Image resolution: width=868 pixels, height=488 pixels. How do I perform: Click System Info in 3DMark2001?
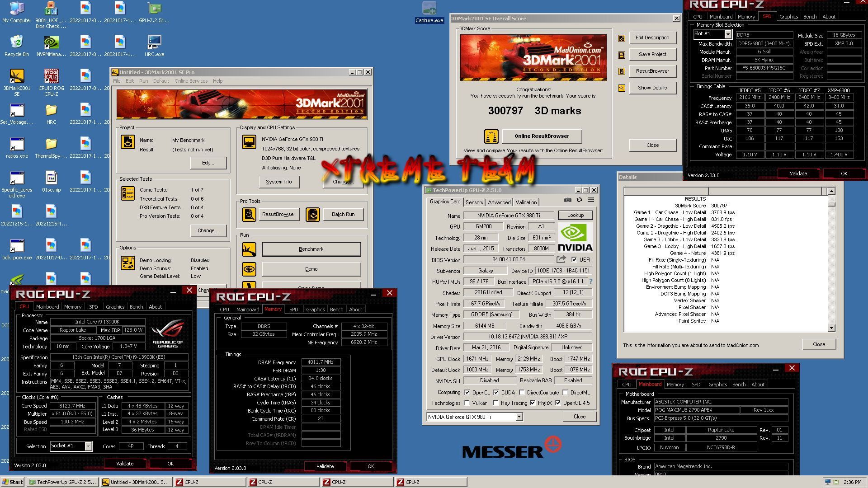pyautogui.click(x=279, y=182)
